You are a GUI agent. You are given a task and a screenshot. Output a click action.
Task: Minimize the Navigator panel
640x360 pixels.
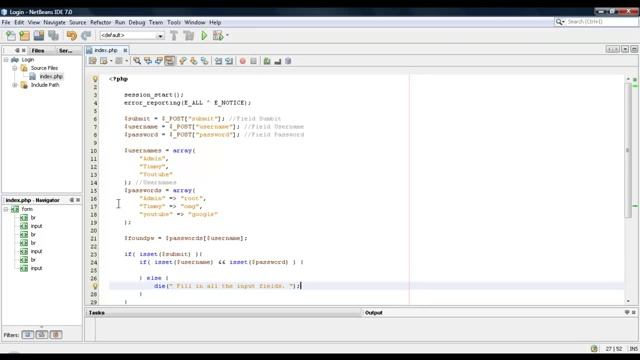coord(71,200)
